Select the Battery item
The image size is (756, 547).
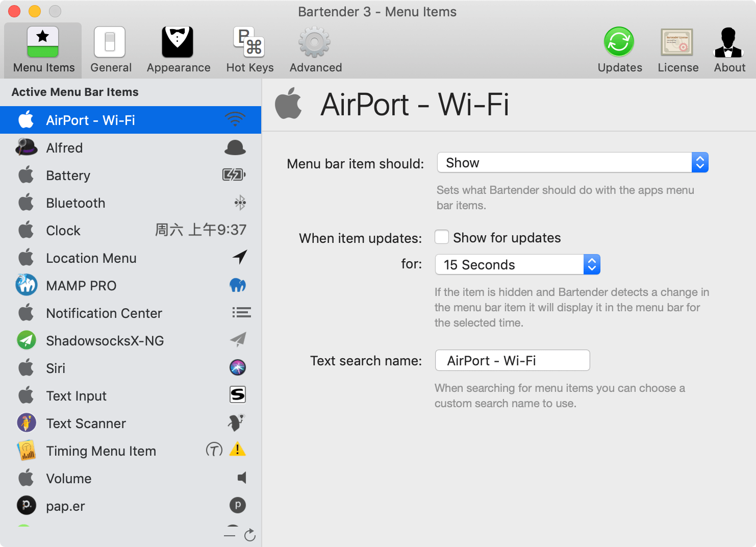pyautogui.click(x=131, y=175)
